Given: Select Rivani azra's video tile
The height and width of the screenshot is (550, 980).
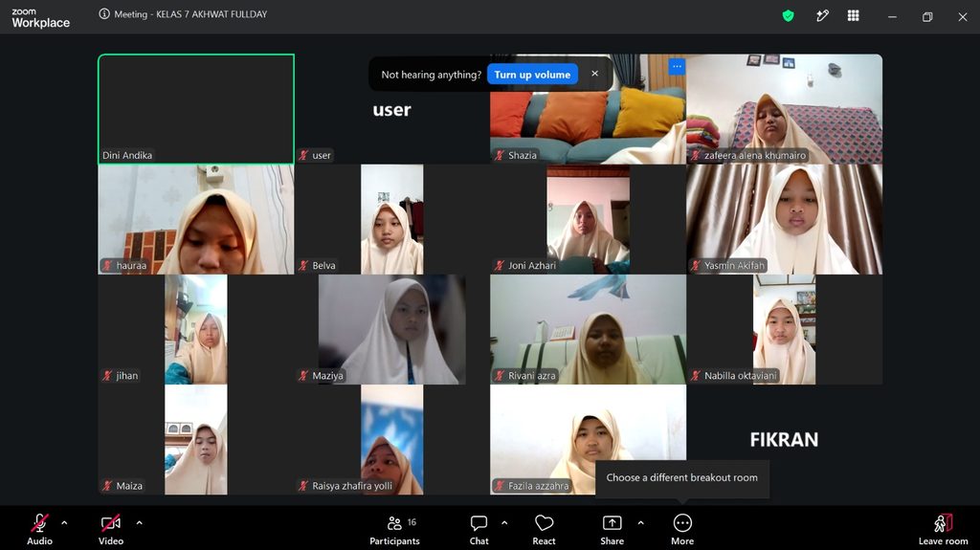Looking at the screenshot, I should pyautogui.click(x=589, y=329).
